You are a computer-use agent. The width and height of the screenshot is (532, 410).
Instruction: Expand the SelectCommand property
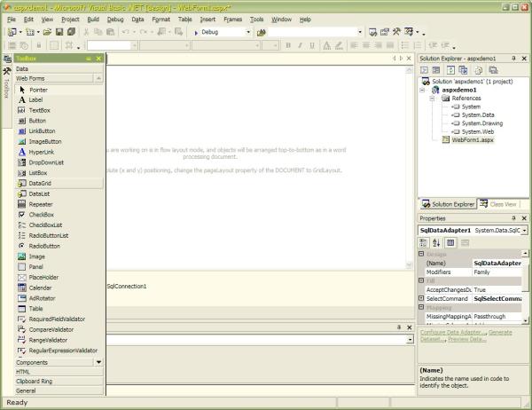point(421,298)
